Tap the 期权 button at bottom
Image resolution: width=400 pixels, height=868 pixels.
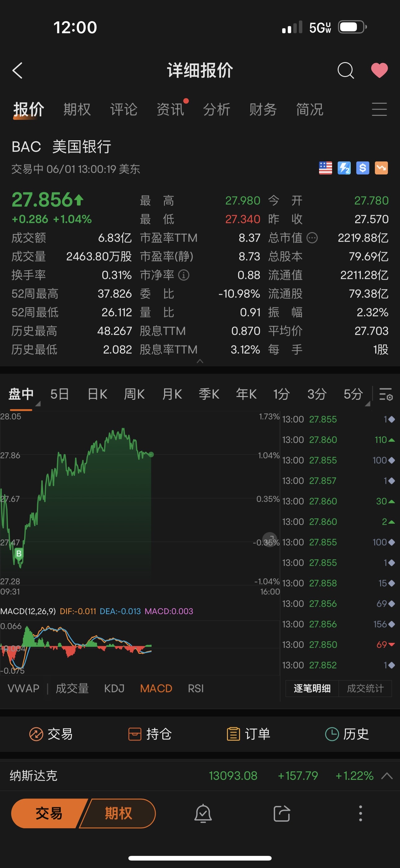(x=118, y=813)
